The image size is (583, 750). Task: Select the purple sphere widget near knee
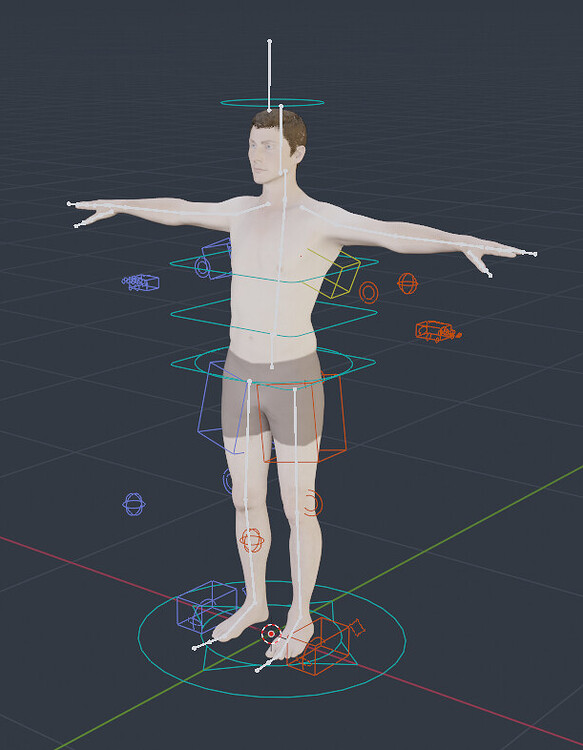coord(134,504)
